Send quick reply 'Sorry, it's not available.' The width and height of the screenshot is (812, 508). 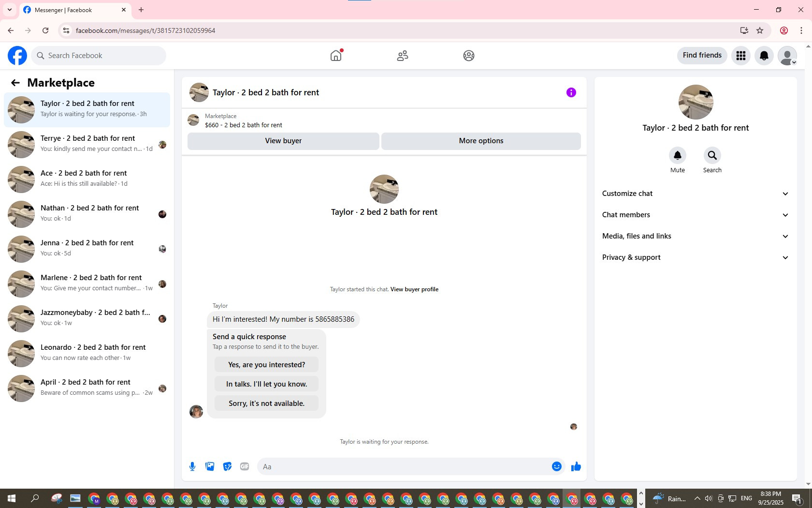coord(266,403)
